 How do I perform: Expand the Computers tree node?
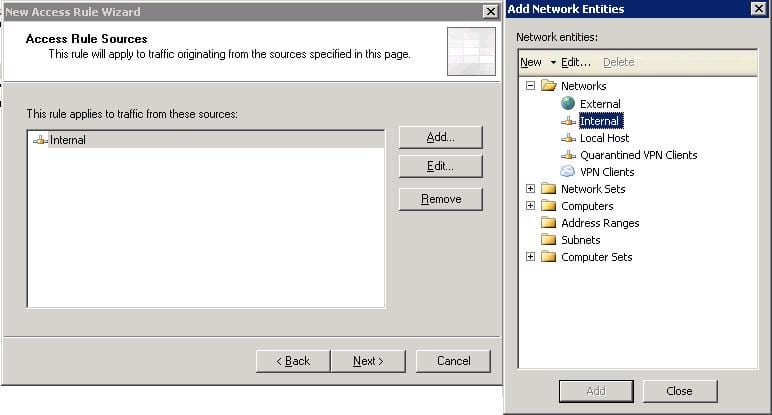coord(530,206)
